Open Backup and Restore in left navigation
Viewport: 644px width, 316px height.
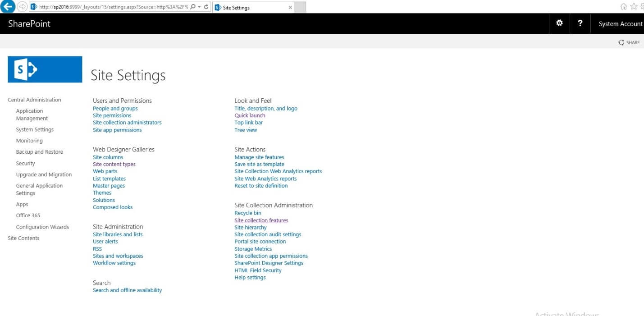(40, 152)
